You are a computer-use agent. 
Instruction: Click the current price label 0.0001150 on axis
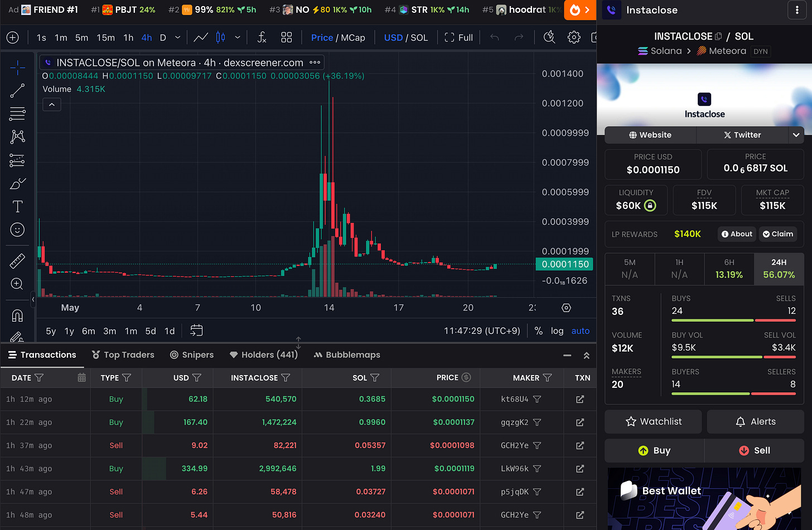point(564,264)
